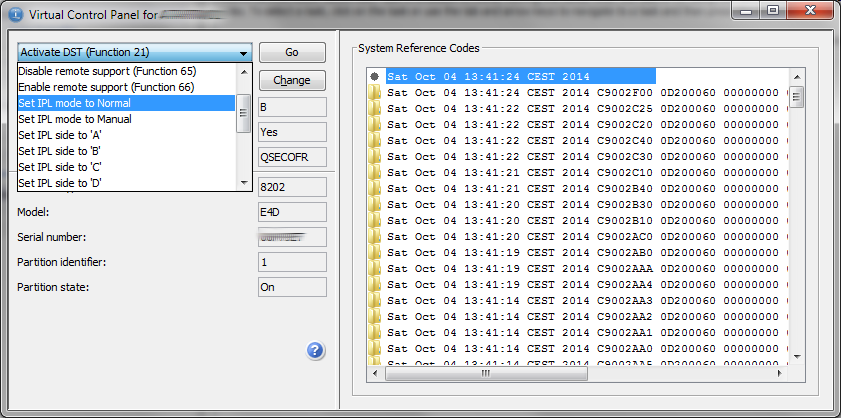Click folder icon for SRC C9002F00
The image size is (841, 418).
pyautogui.click(x=374, y=92)
